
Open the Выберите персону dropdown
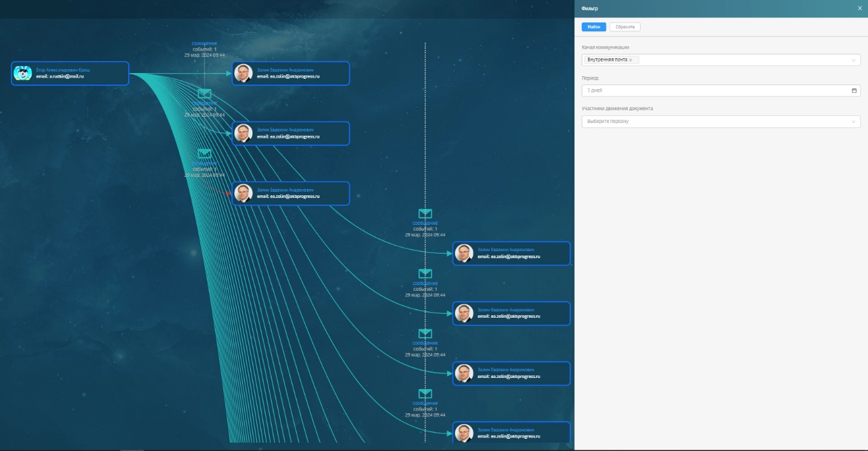click(x=721, y=121)
